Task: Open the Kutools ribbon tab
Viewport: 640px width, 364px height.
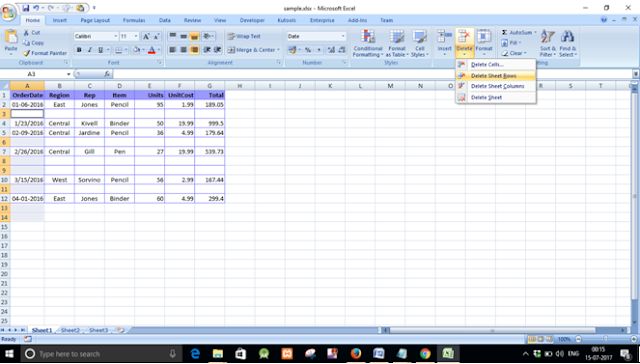Action: click(x=287, y=20)
